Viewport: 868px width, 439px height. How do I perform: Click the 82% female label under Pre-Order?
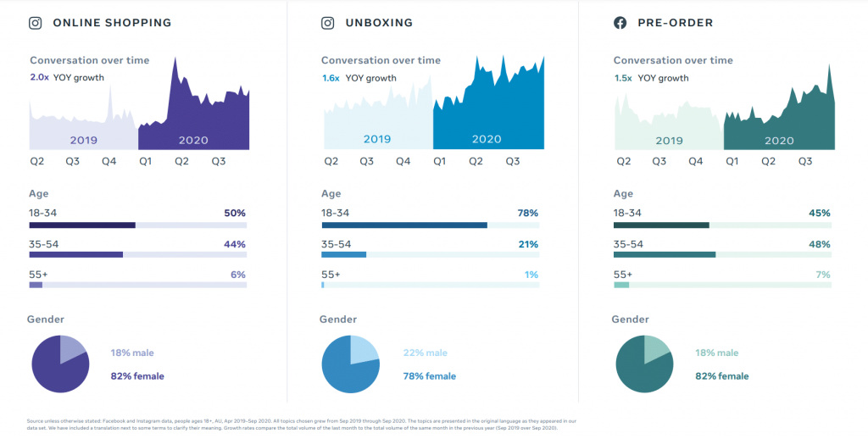click(x=722, y=376)
